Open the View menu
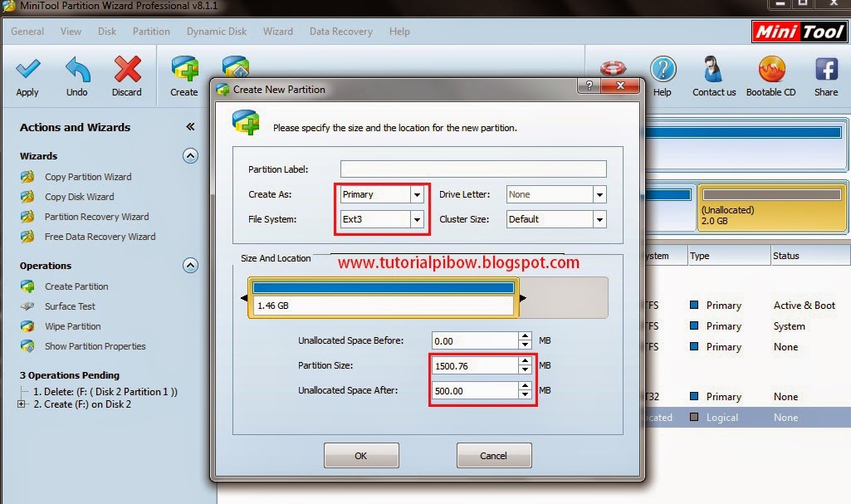 71,32
